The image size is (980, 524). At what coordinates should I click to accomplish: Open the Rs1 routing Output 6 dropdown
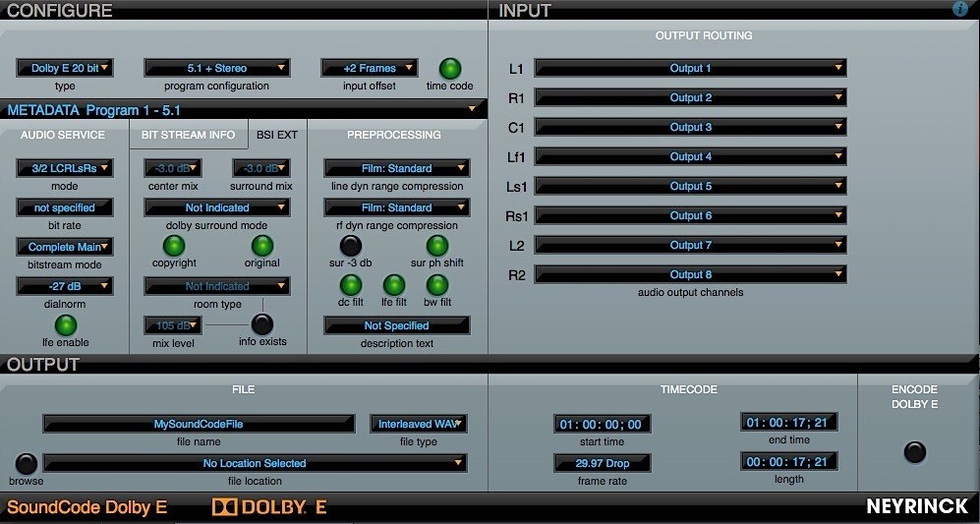[691, 215]
